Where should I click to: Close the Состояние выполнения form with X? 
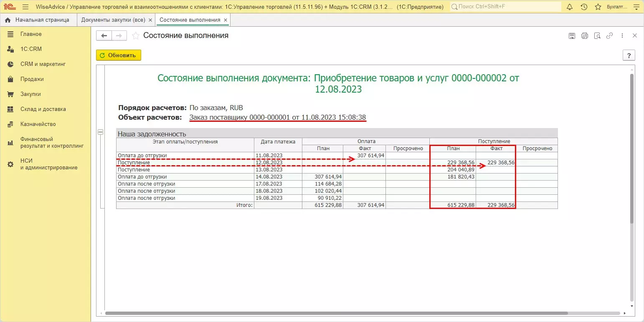[x=635, y=36]
